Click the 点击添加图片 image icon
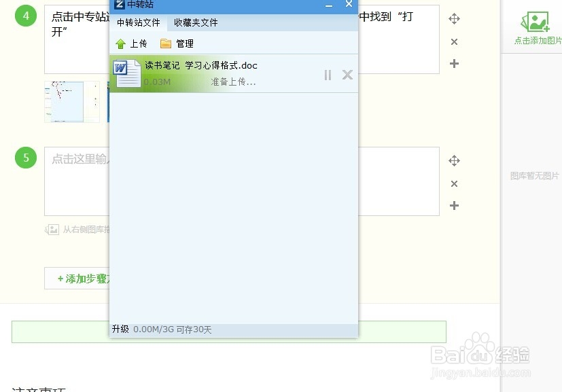This screenshot has height=392, width=562. (x=535, y=22)
